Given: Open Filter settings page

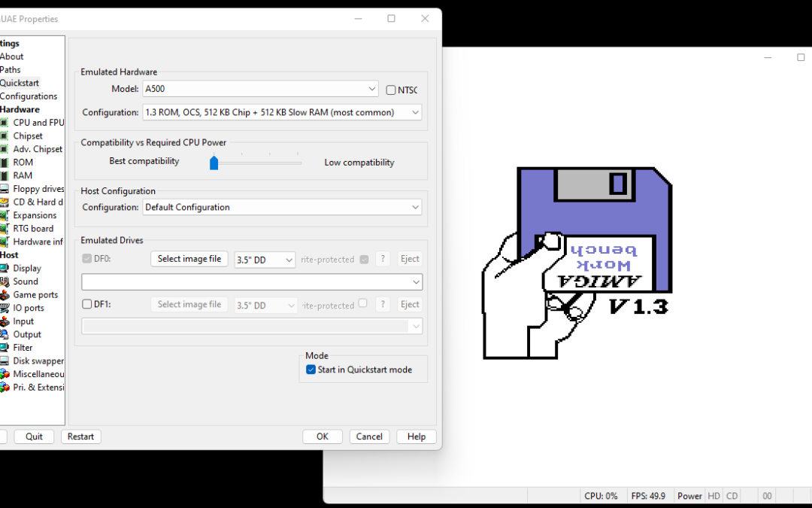Looking at the screenshot, I should [23, 347].
